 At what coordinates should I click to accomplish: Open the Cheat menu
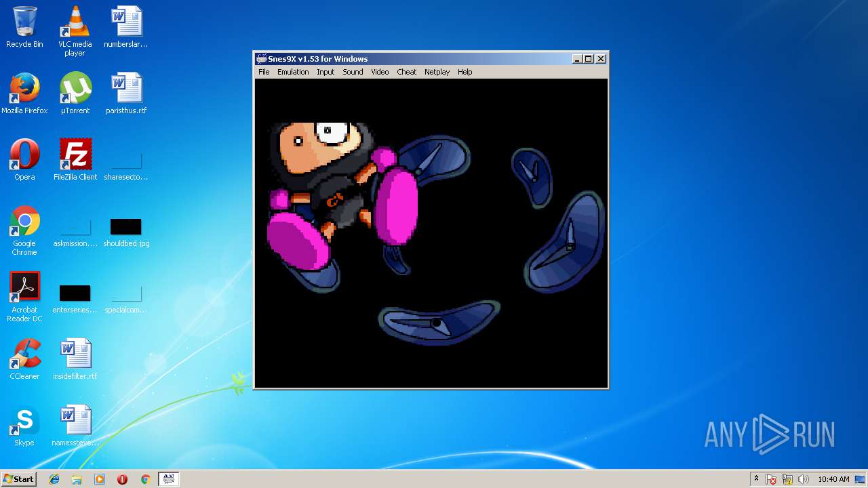(407, 72)
